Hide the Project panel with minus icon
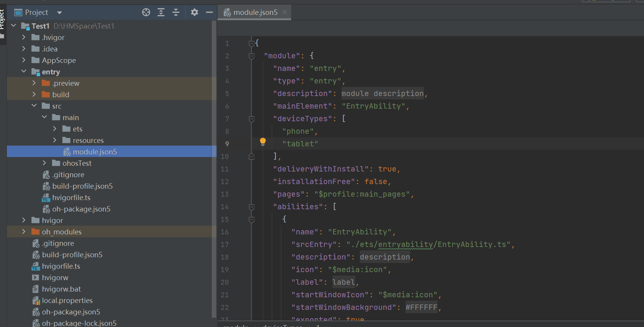This screenshot has height=327, width=644. (209, 12)
